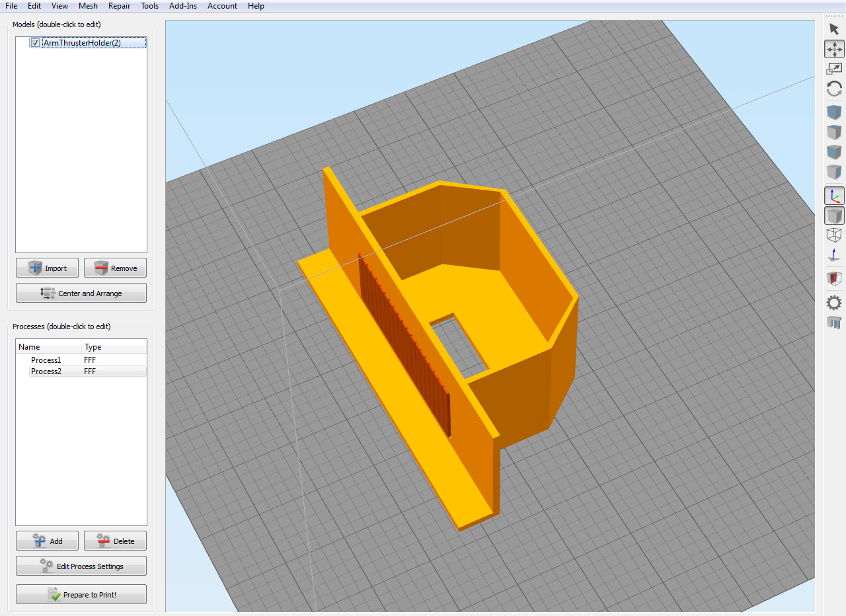This screenshot has height=616, width=846.
Task: Open the View menu
Action: coord(59,6)
